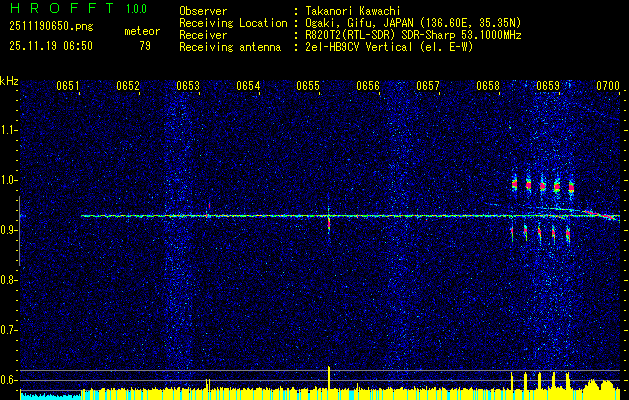Select the filename 2511190650.png
Image resolution: width=629 pixels, height=400 pixels.
51,27
